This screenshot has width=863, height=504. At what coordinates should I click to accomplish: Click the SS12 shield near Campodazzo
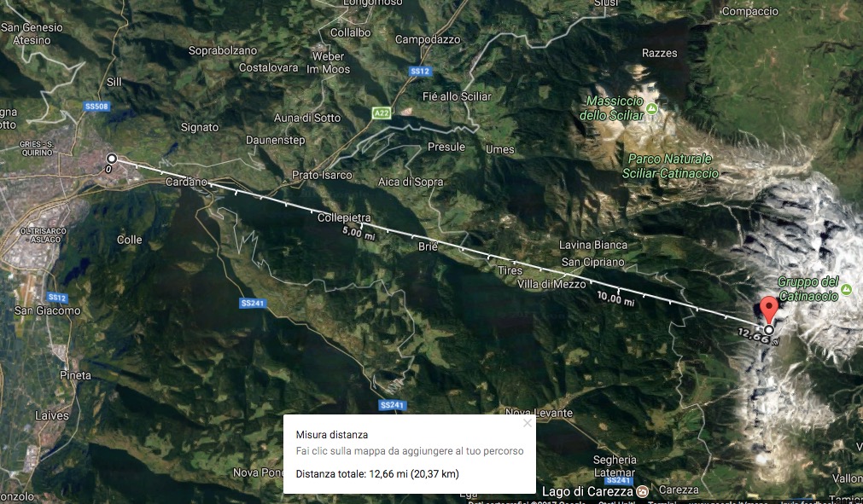420,72
